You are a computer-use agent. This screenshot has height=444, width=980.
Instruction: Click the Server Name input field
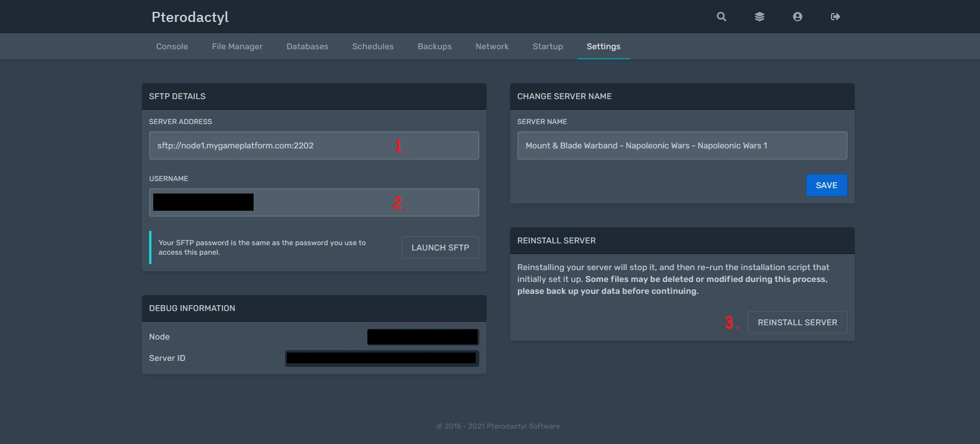[x=682, y=145]
